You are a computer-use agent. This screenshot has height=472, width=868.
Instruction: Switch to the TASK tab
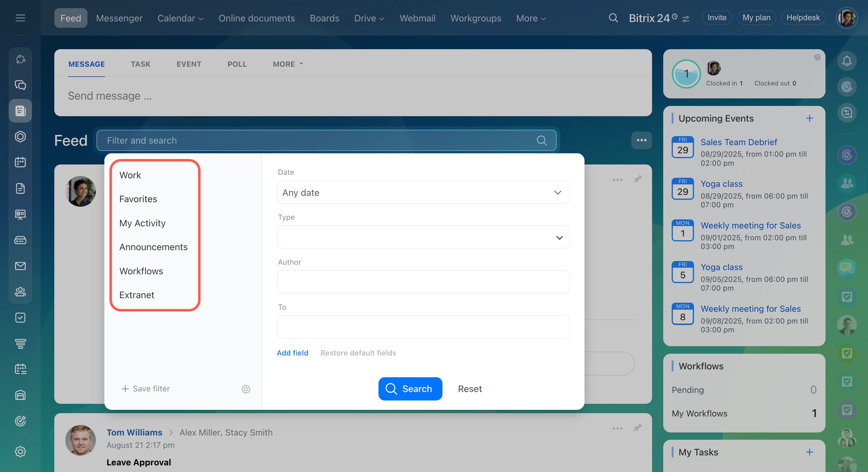(x=141, y=64)
